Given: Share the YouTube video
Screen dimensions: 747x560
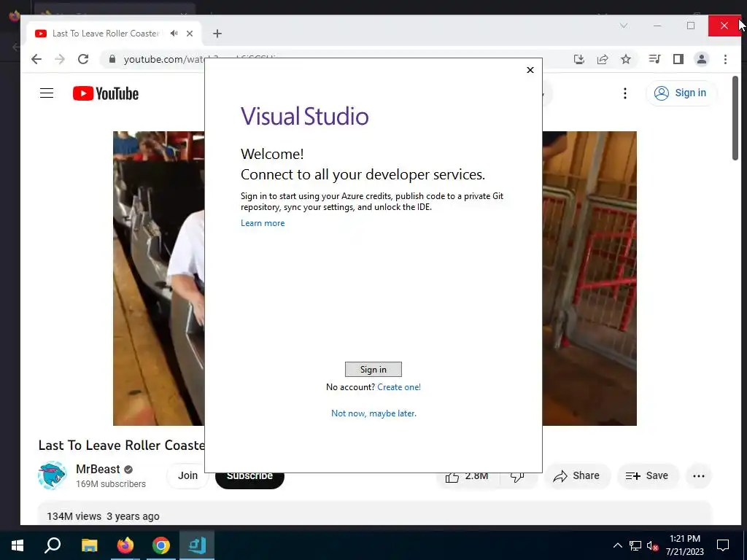Looking at the screenshot, I should point(576,475).
